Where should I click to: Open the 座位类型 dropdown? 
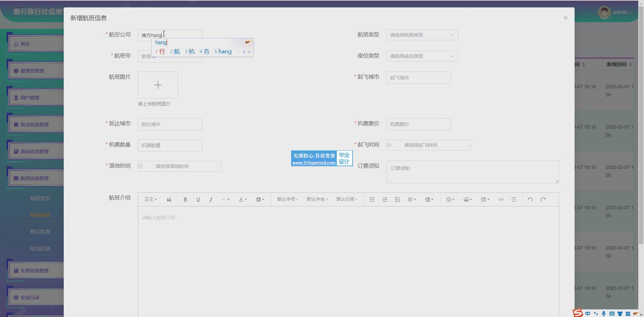[422, 56]
